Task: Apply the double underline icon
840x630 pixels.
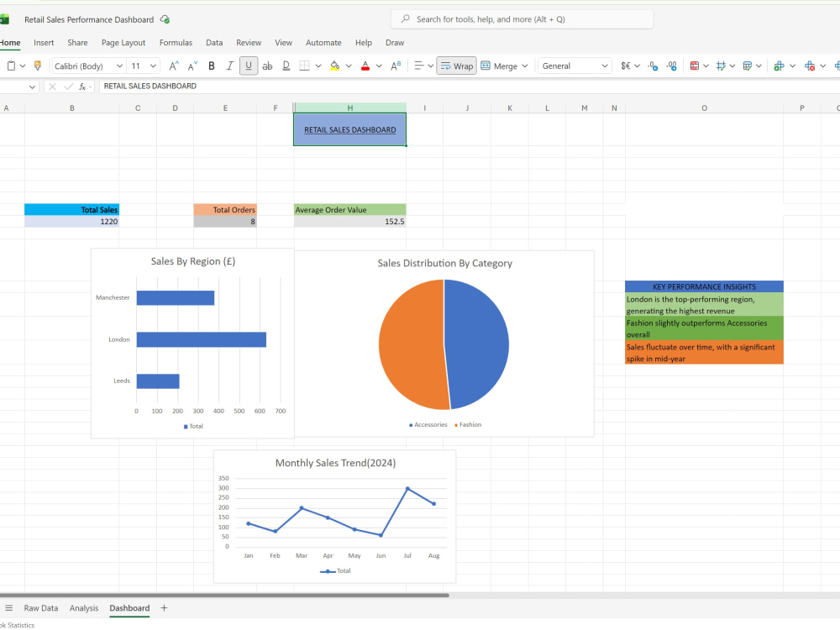Action: (286, 66)
